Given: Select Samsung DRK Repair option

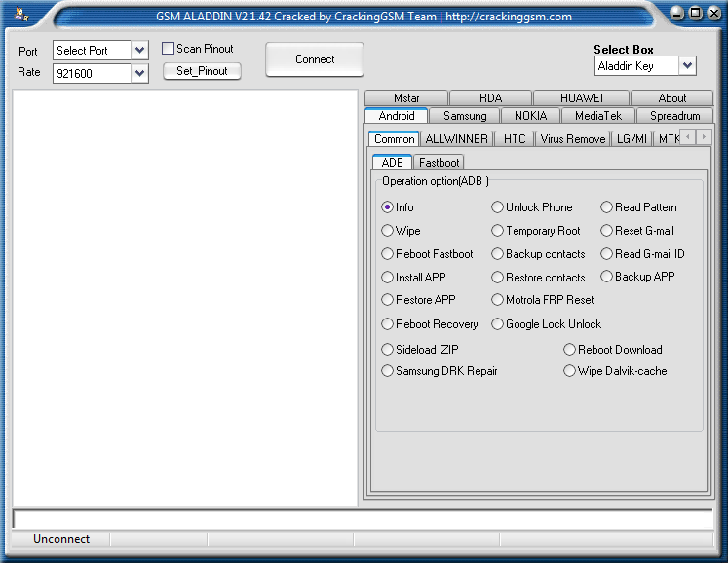Looking at the screenshot, I should (440, 370).
